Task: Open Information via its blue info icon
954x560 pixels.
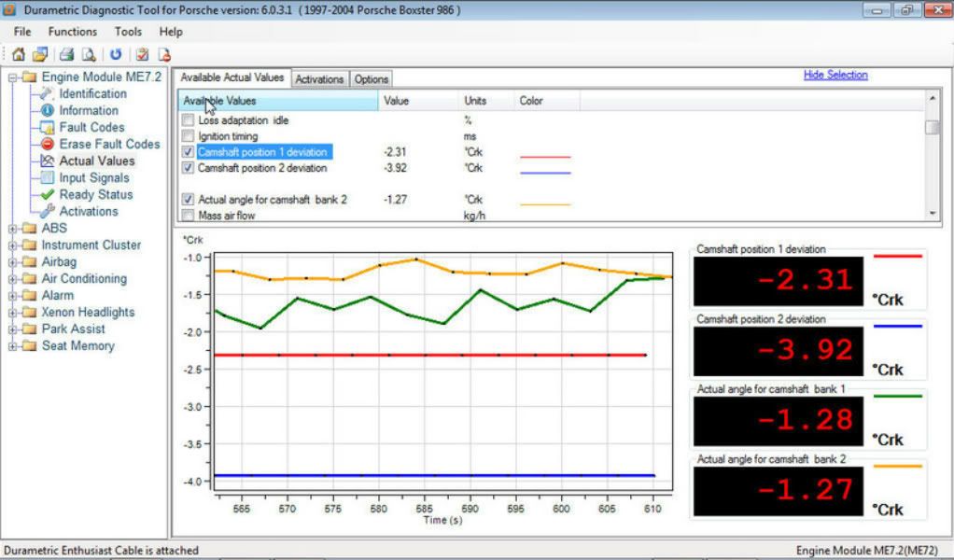Action: point(47,111)
